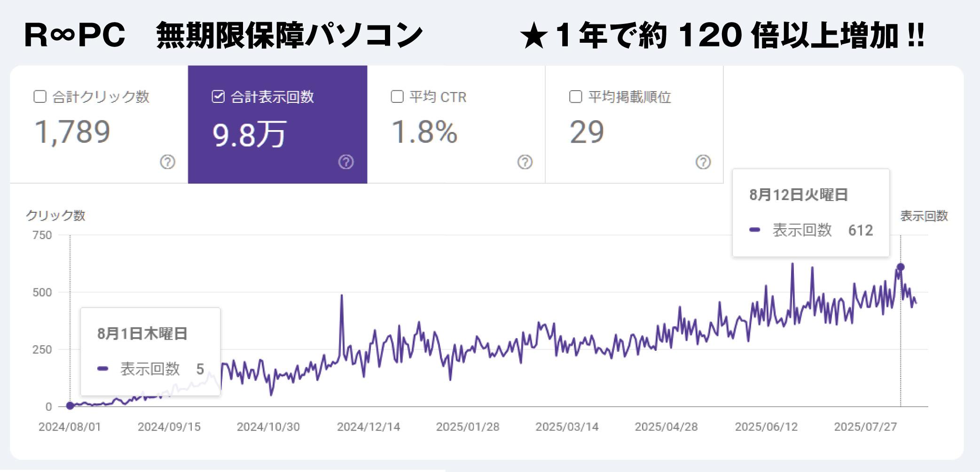Click the highlighted 8月12日 data point
The width and height of the screenshot is (980, 472).
[x=901, y=267]
